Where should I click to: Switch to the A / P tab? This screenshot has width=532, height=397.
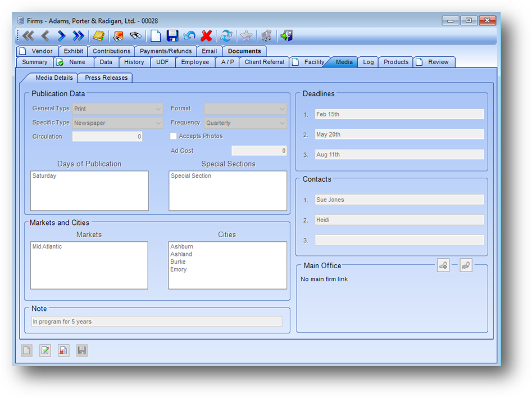[x=228, y=62]
